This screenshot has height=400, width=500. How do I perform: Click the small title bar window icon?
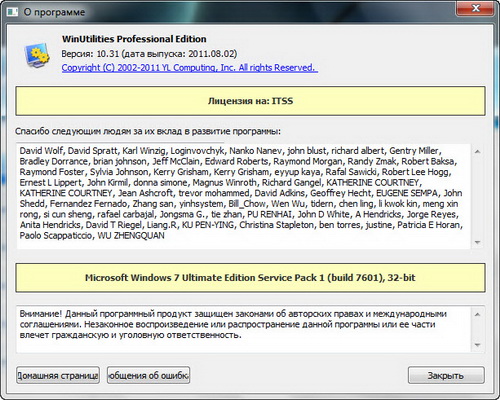point(12,12)
